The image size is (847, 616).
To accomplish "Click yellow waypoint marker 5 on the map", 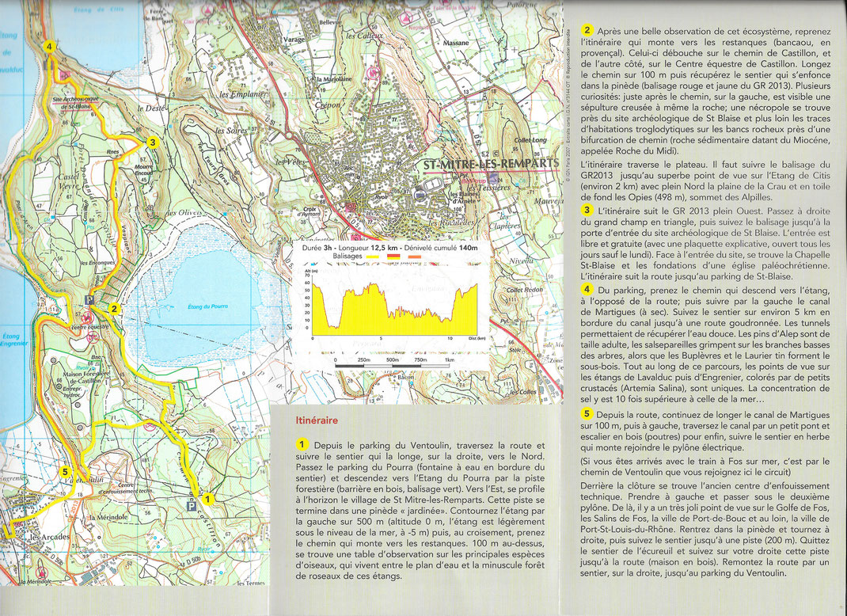I will [x=65, y=472].
